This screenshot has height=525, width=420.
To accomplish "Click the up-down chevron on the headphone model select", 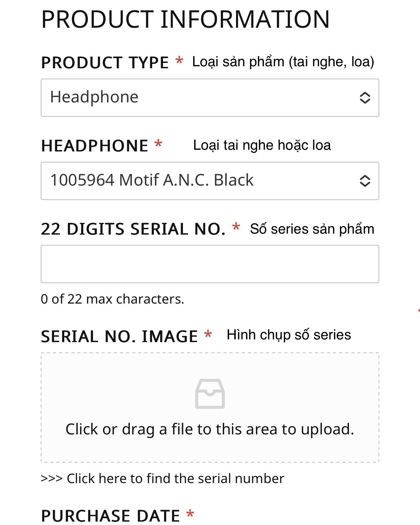I will click(x=365, y=181).
